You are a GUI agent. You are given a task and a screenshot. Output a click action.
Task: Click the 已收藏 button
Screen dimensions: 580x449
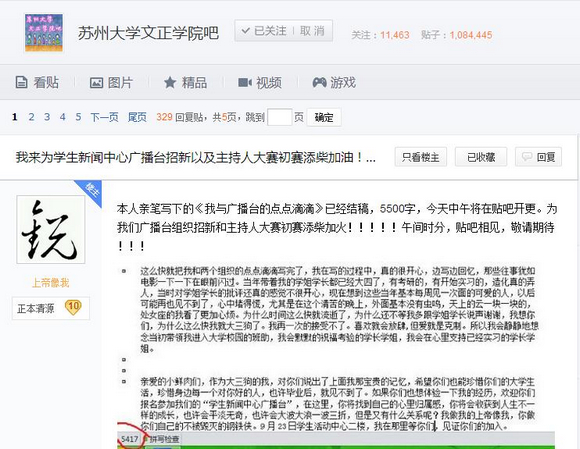coord(481,157)
